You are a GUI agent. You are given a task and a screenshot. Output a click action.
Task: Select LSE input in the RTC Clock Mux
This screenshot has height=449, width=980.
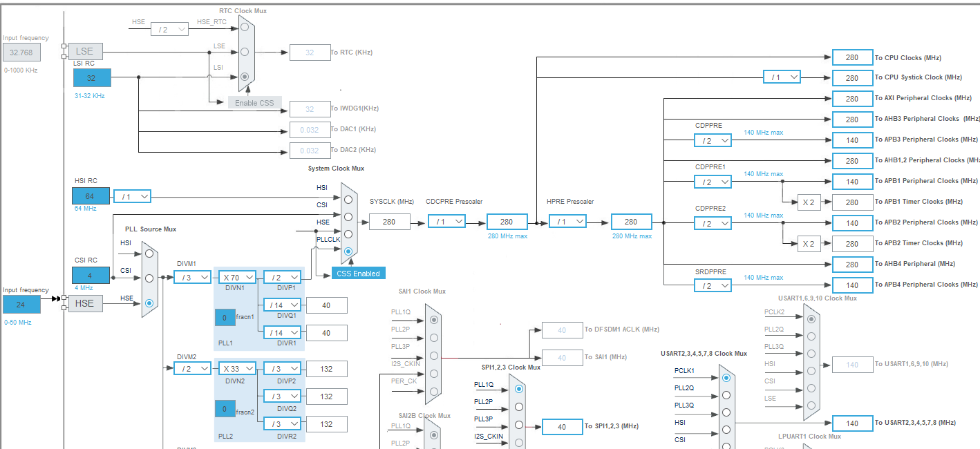245,50
